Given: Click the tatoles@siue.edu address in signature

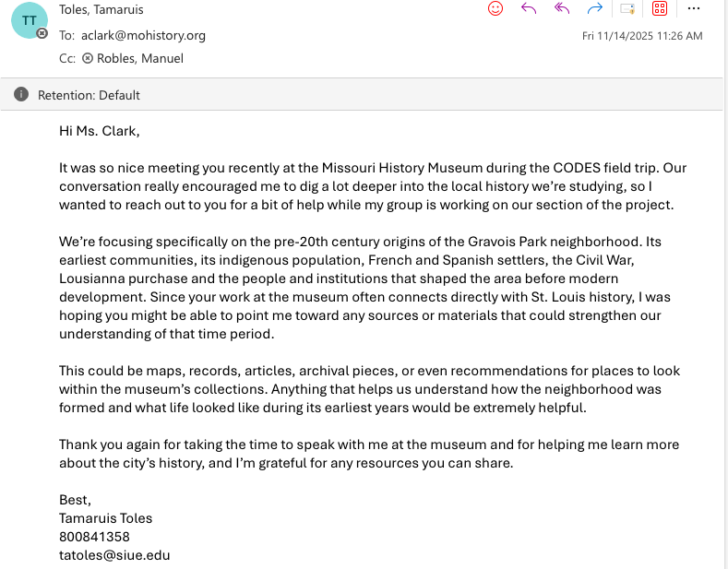Looking at the screenshot, I should 114,555.
